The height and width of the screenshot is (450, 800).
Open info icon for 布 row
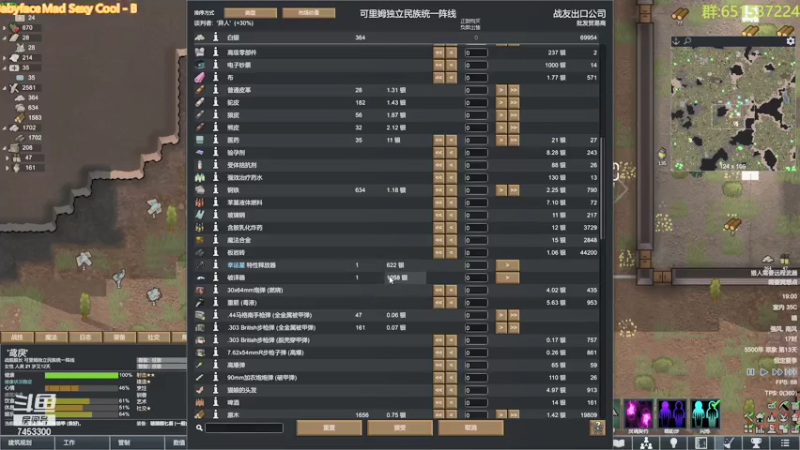(x=215, y=77)
